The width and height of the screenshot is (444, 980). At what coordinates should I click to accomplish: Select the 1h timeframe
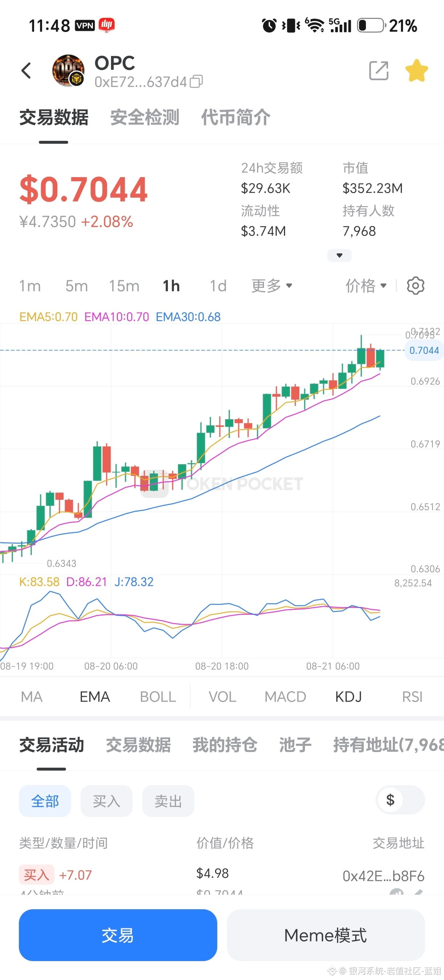pos(172,286)
